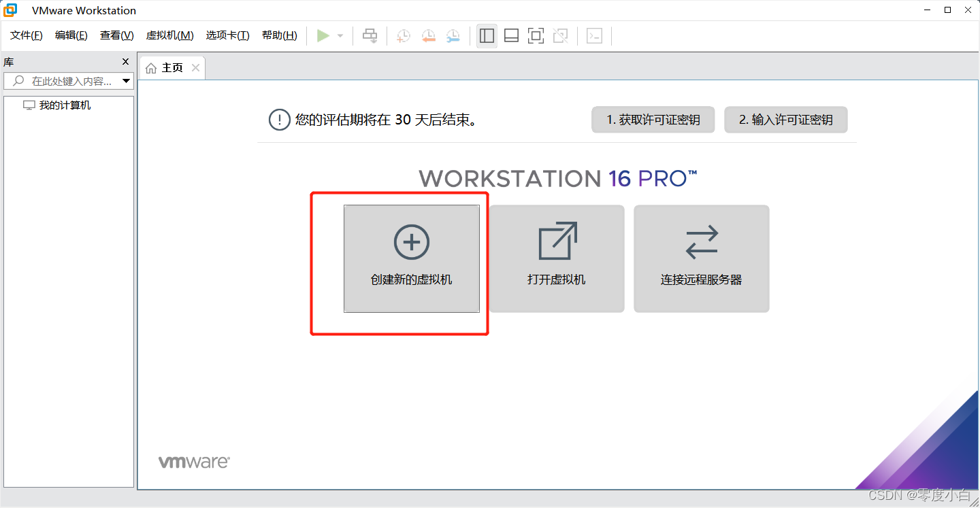
Task: Click the evaluation period 30 days text
Action: [x=386, y=120]
